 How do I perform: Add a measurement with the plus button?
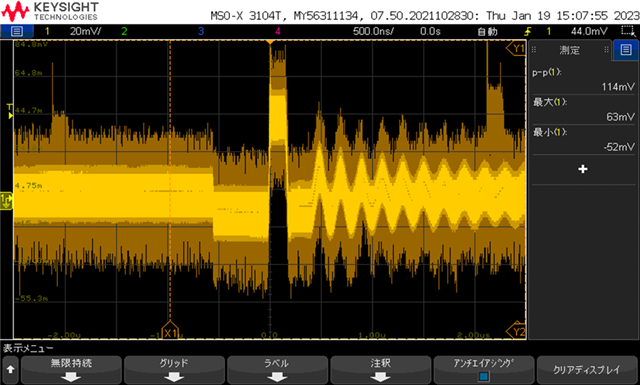(583, 169)
